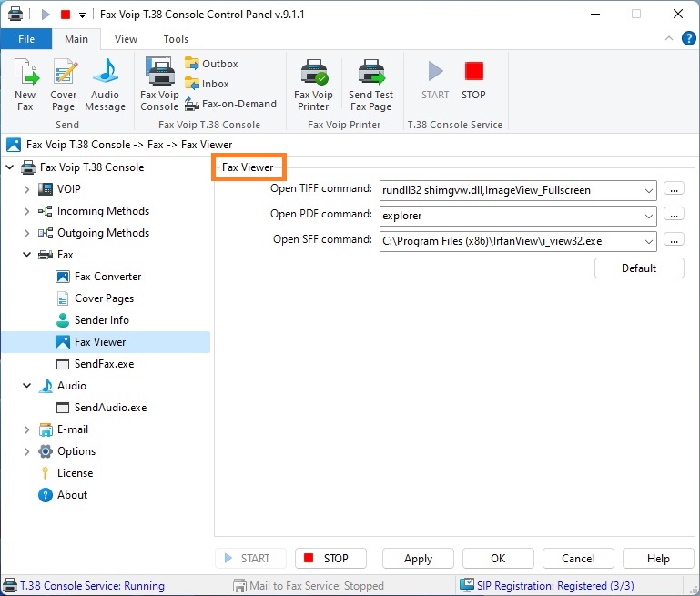
Task: Expand Incoming Methods chevron
Action: (26, 211)
